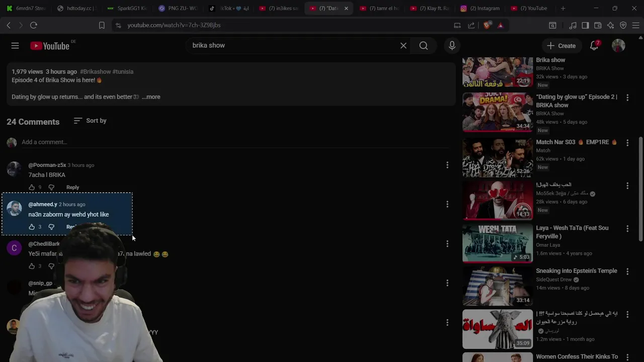Expand description with '...more'
The height and width of the screenshot is (362, 644).
[151, 97]
